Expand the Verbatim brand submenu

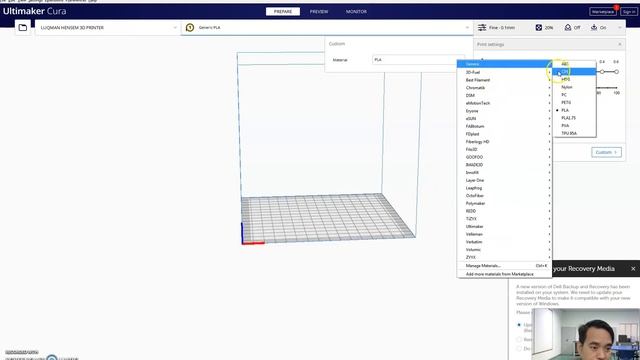(504, 242)
